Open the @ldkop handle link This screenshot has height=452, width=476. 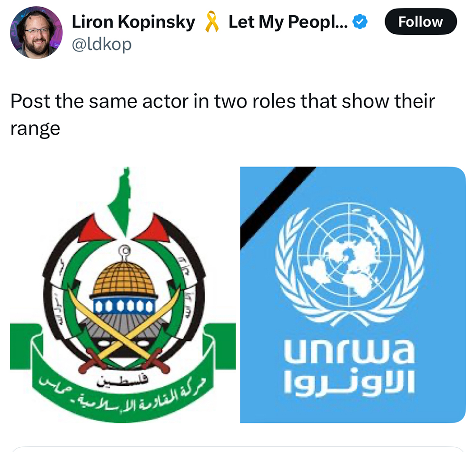pos(102,45)
